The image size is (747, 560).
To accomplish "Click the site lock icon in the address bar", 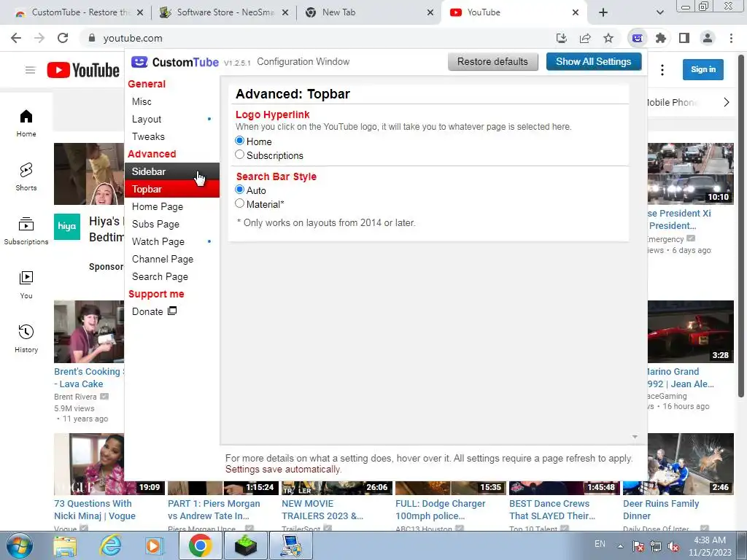I will click(x=92, y=38).
